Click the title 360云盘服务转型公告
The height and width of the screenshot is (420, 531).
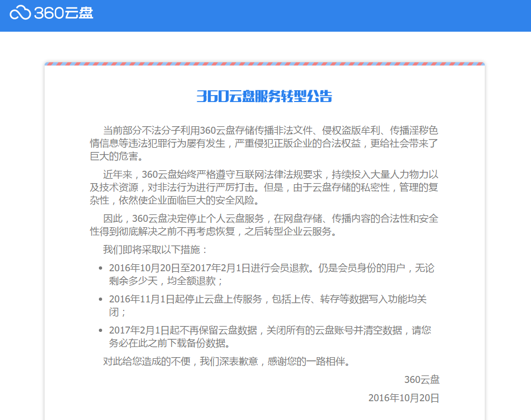(x=264, y=97)
